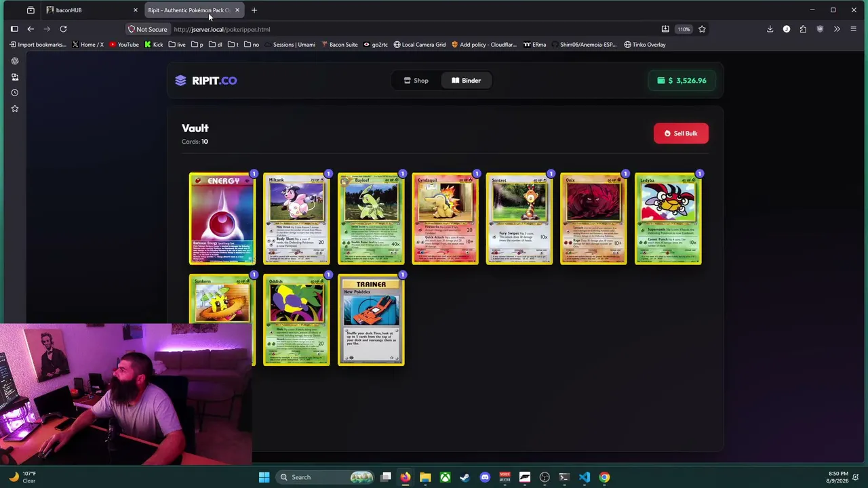The image size is (868, 488).
Task: Switch to the baconHUB browser tab
Action: pos(88,10)
